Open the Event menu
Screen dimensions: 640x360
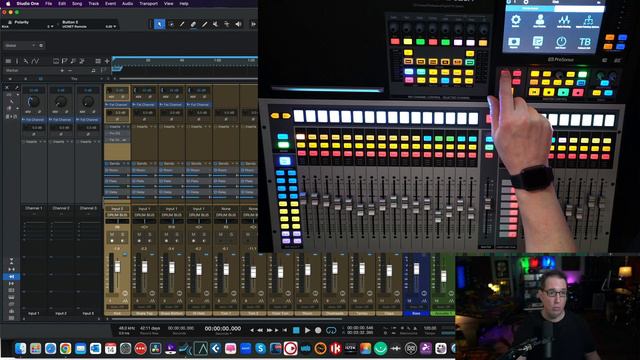(x=110, y=4)
